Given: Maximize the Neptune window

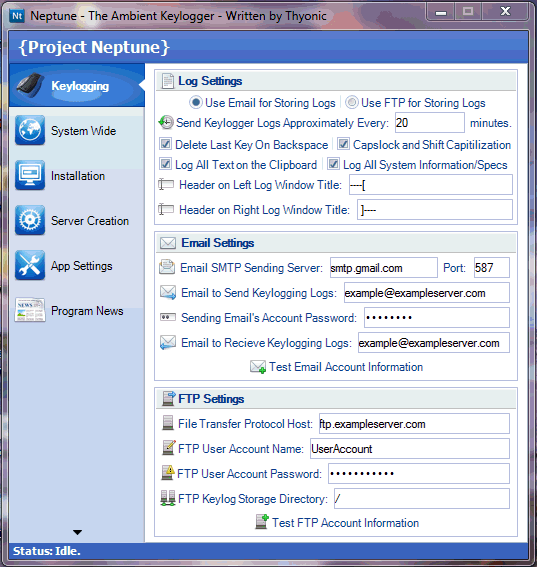Looking at the screenshot, I should point(468,12).
